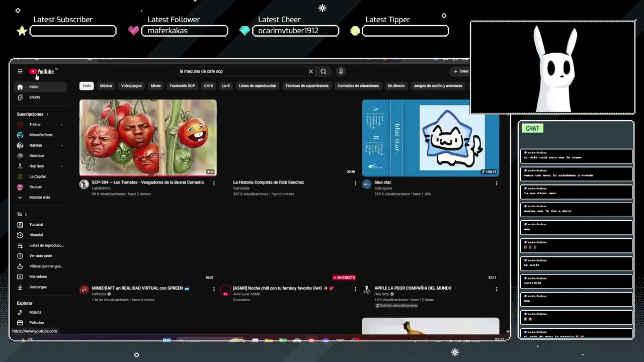Viewport: 644px width, 362px height.
Task: Select the Lo-fi filter chip
Action: tap(226, 86)
